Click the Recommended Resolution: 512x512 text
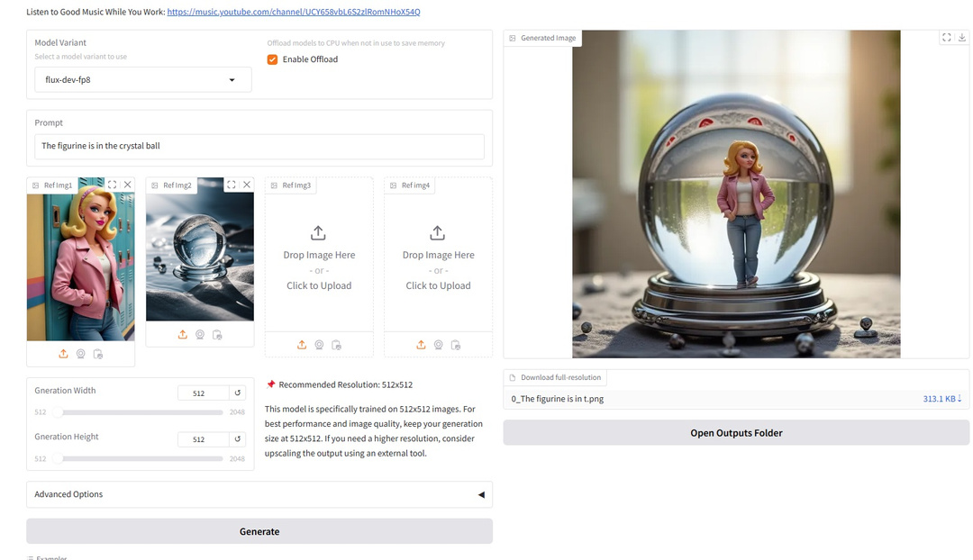Screen dimensions: 973x560 tap(346, 384)
